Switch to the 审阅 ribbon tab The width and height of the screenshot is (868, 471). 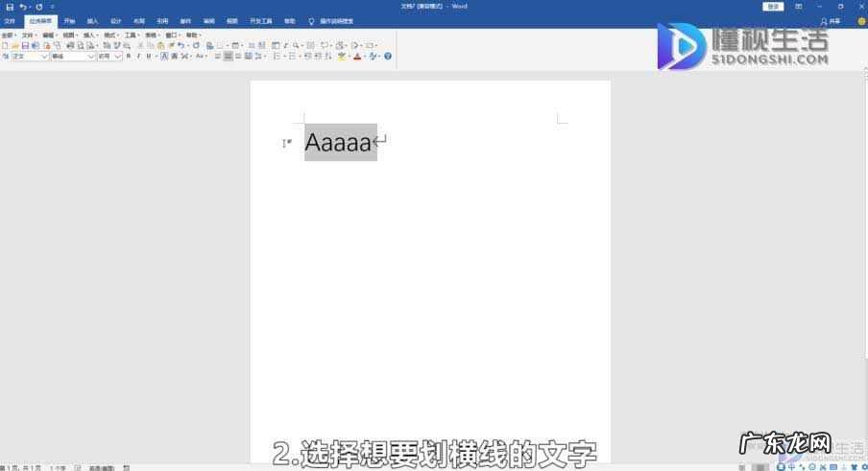tap(208, 21)
